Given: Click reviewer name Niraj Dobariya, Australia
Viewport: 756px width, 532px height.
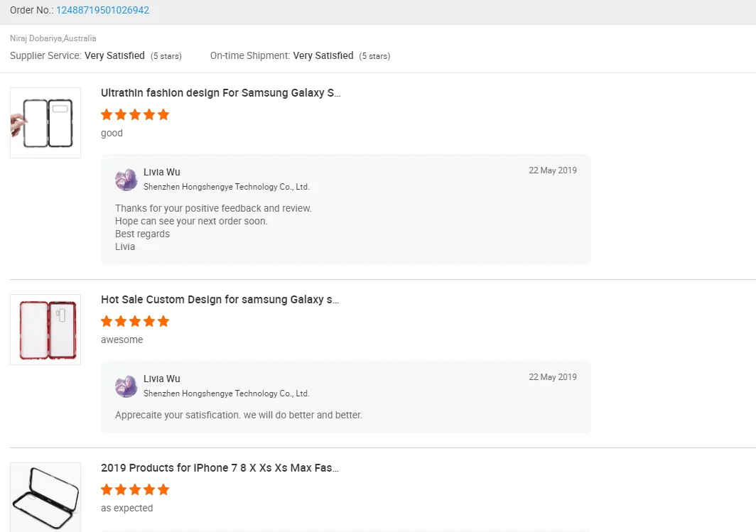Looking at the screenshot, I should pos(53,38).
